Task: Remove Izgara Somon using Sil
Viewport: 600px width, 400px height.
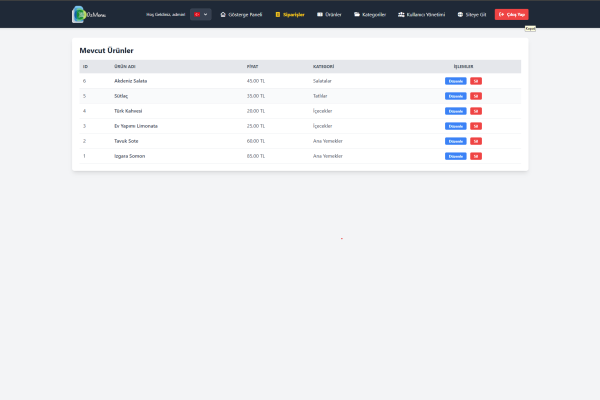Action: coord(476,156)
